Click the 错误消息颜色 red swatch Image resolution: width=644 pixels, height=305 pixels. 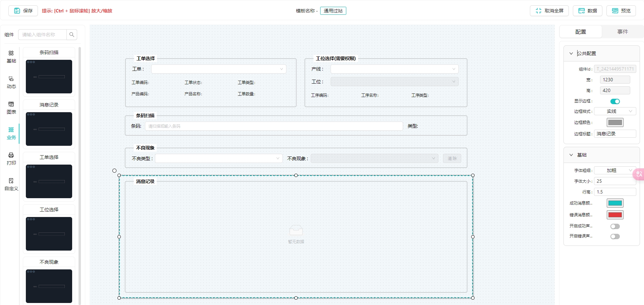pos(615,215)
